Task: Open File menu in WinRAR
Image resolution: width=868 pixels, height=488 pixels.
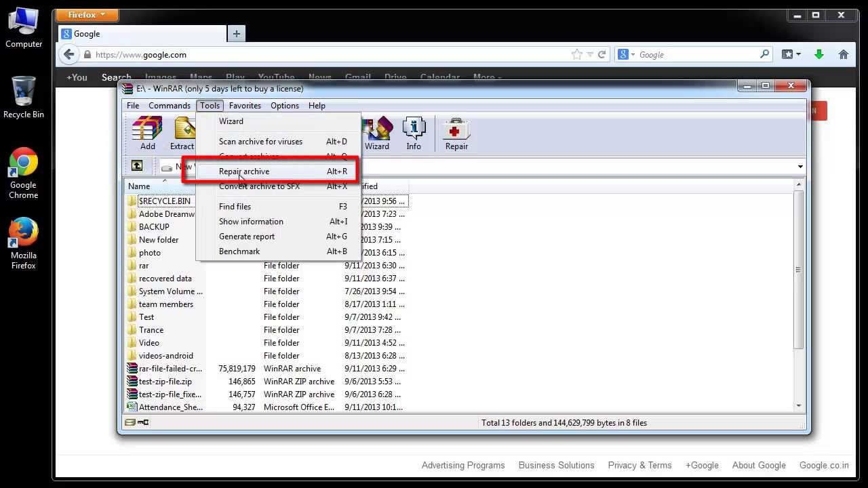Action: point(133,106)
